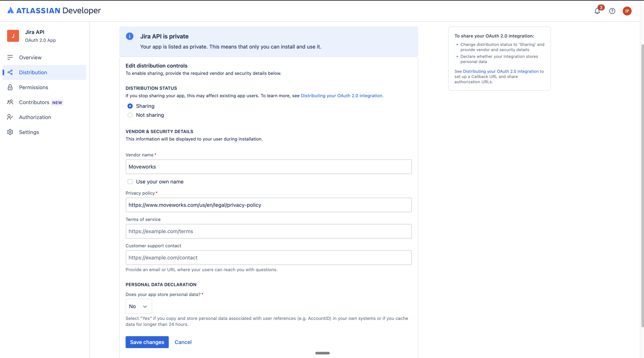Image resolution: width=644 pixels, height=358 pixels.
Task: Click the Permissions lock icon in sidebar
Action: 10,87
